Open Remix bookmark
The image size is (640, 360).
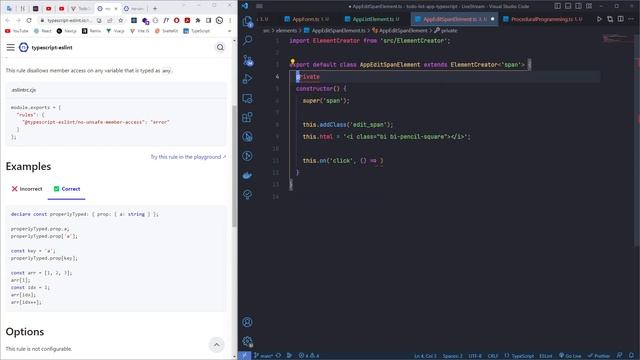tap(91, 31)
